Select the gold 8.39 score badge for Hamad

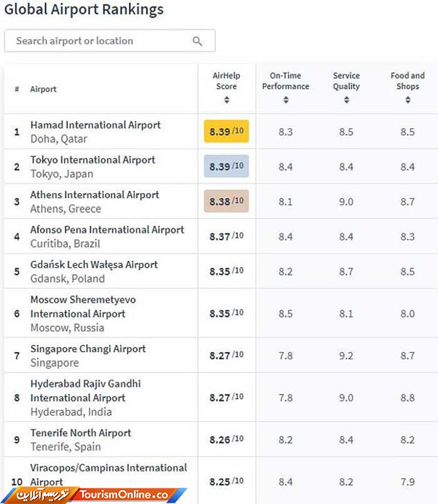point(227,131)
